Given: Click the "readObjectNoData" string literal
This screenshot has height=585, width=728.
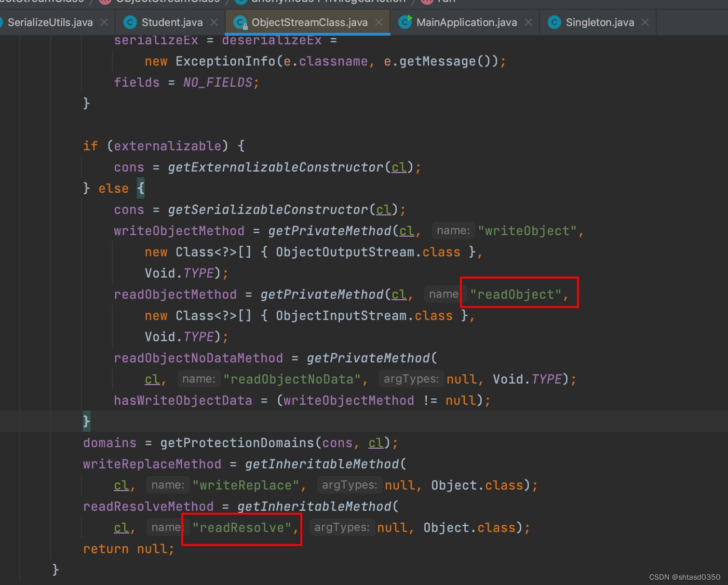Looking at the screenshot, I should [x=292, y=379].
